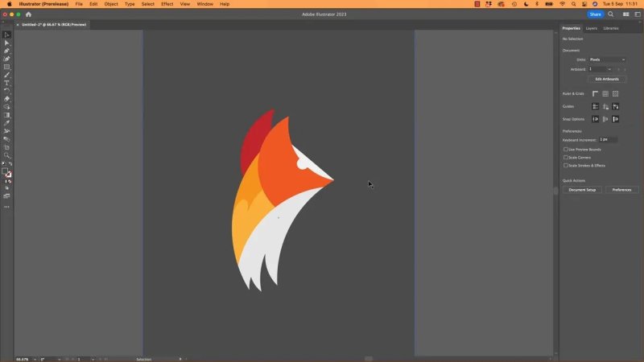Select the Rectangle tool
Viewport: 644px width, 362px height.
6,67
